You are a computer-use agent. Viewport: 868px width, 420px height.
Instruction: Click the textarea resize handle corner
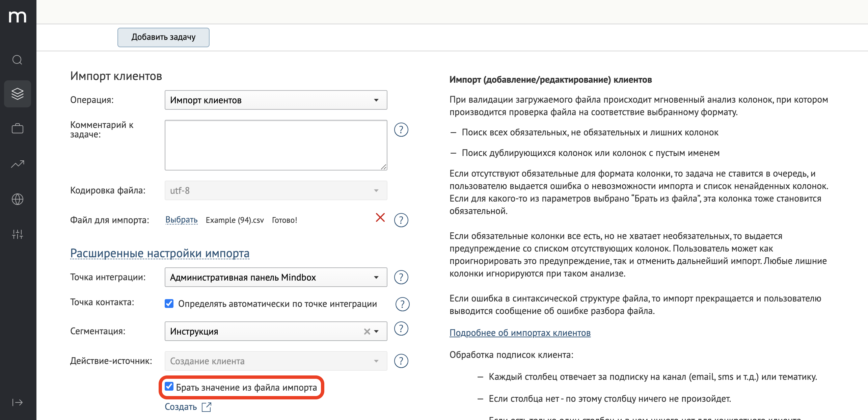click(383, 167)
